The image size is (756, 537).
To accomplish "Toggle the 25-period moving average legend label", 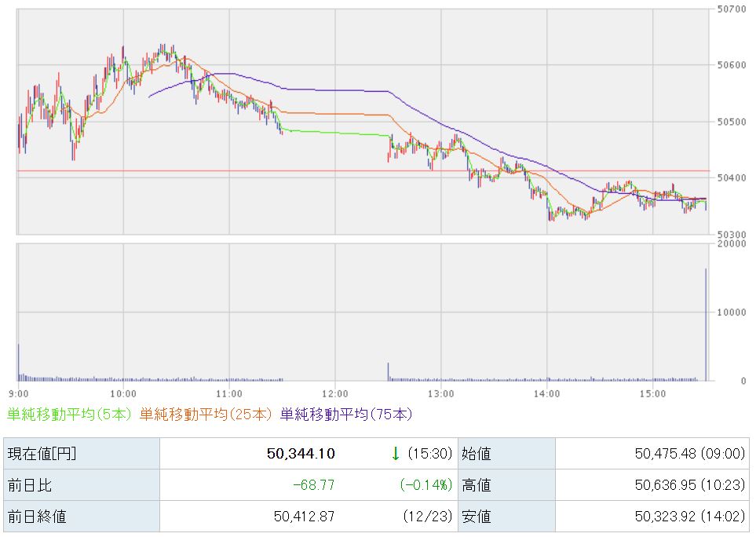I will pos(207,414).
